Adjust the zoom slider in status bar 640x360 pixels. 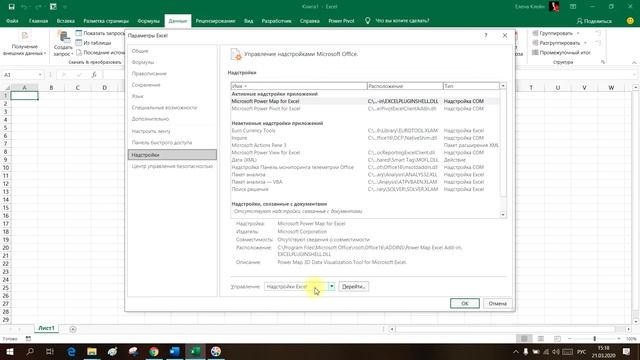pyautogui.click(x=594, y=339)
